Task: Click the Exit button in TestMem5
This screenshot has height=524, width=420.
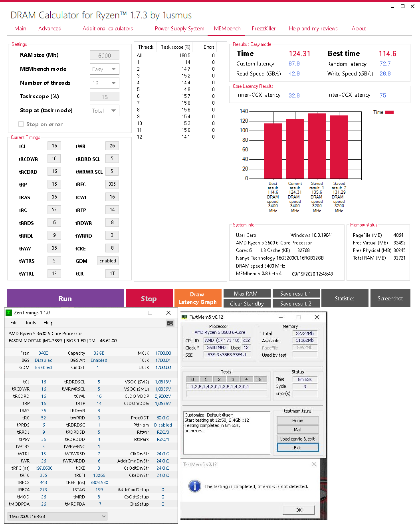Action: (x=298, y=448)
